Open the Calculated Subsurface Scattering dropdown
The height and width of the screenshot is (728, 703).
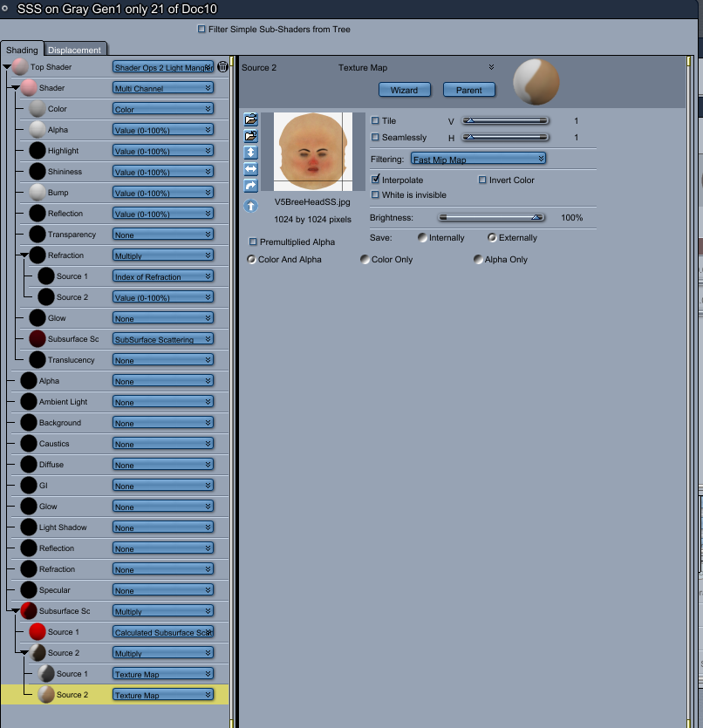pos(163,632)
